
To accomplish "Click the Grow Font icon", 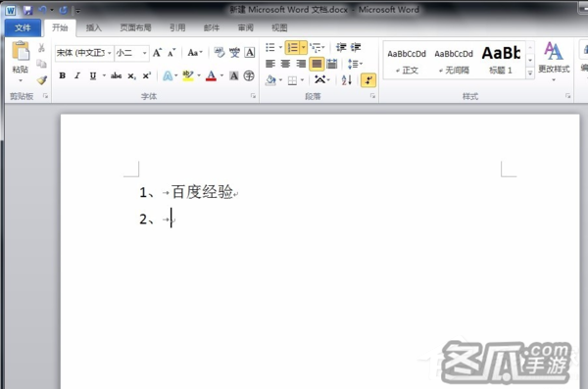I will click(157, 53).
